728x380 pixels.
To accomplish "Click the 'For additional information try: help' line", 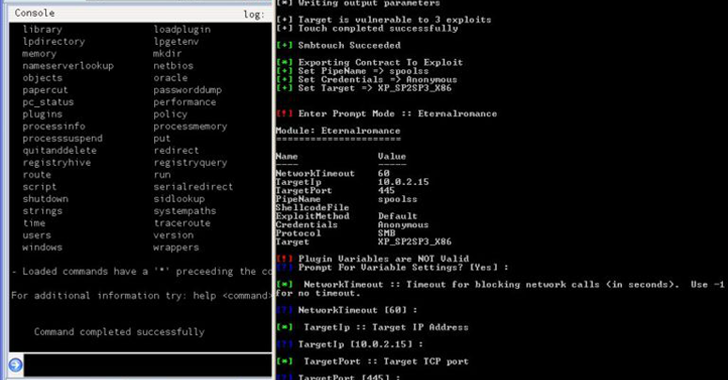I will (x=141, y=295).
